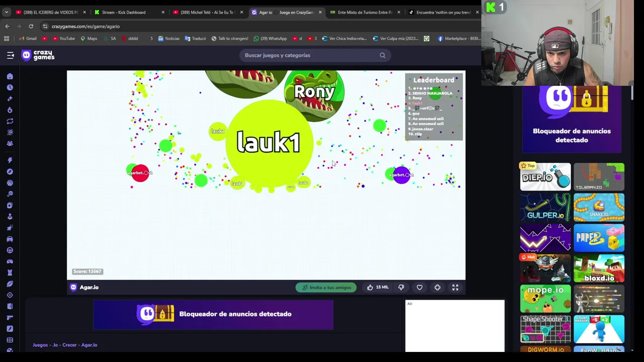Open mope.io game thumbnail

point(545,299)
